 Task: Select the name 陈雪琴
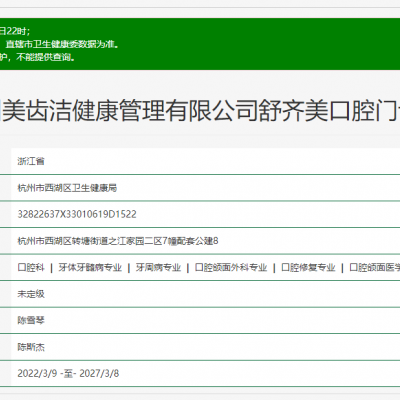pos(31,321)
